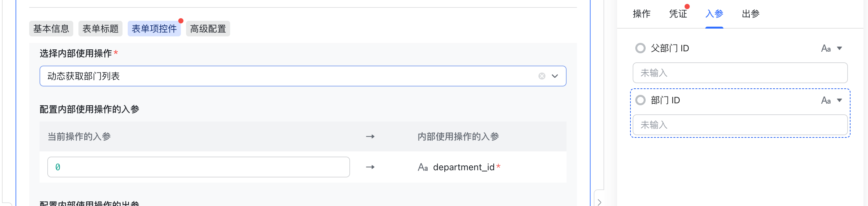The width and height of the screenshot is (868, 206).
Task: Open the 表单标题 tab
Action: [x=100, y=29]
